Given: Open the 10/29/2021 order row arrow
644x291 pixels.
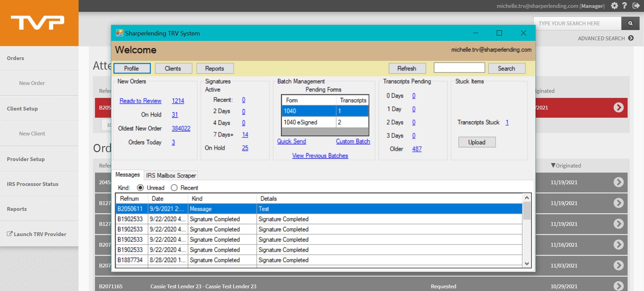Looking at the screenshot, I should click(x=618, y=286).
